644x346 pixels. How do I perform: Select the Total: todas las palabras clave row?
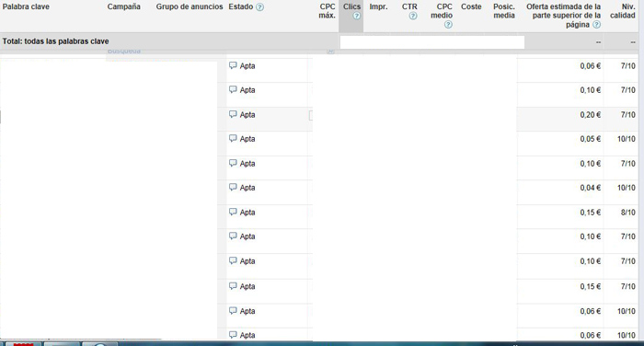click(x=319, y=41)
